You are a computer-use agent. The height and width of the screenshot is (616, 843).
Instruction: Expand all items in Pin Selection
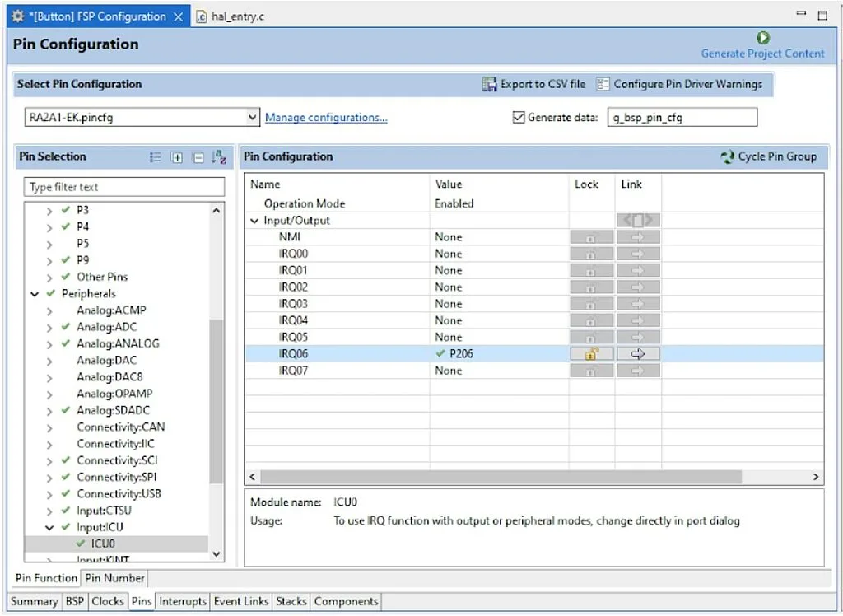[176, 157]
